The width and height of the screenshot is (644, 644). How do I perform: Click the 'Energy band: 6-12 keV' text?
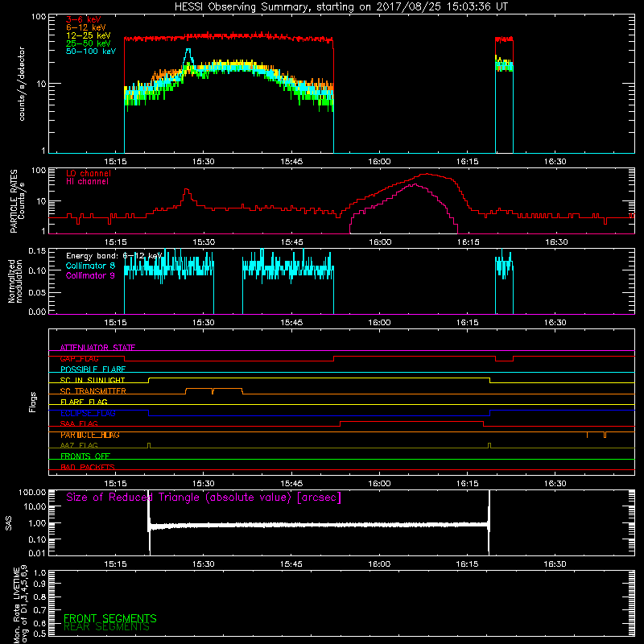coord(114,256)
